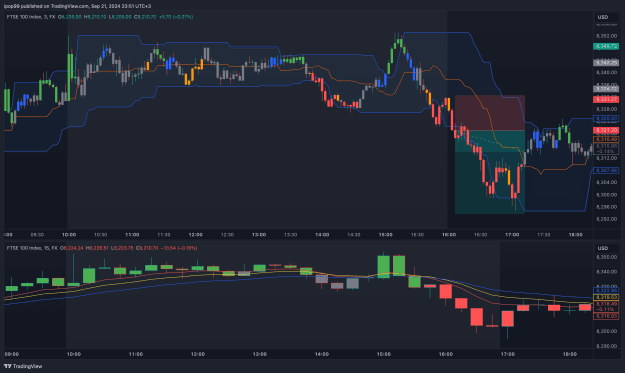625x373 pixels.
Task: Click the 8,292.00 price axis label
Action: pyautogui.click(x=607, y=219)
